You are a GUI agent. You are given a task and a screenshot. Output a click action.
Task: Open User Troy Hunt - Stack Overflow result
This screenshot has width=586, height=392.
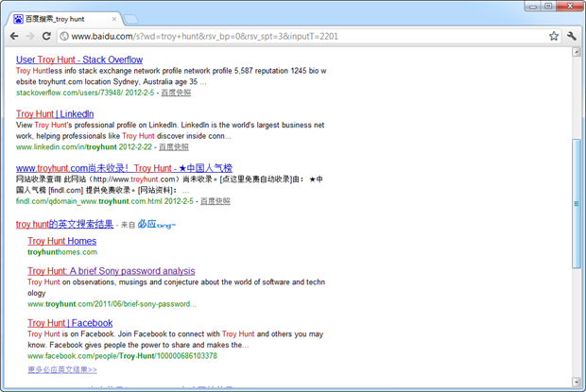pyautogui.click(x=79, y=60)
